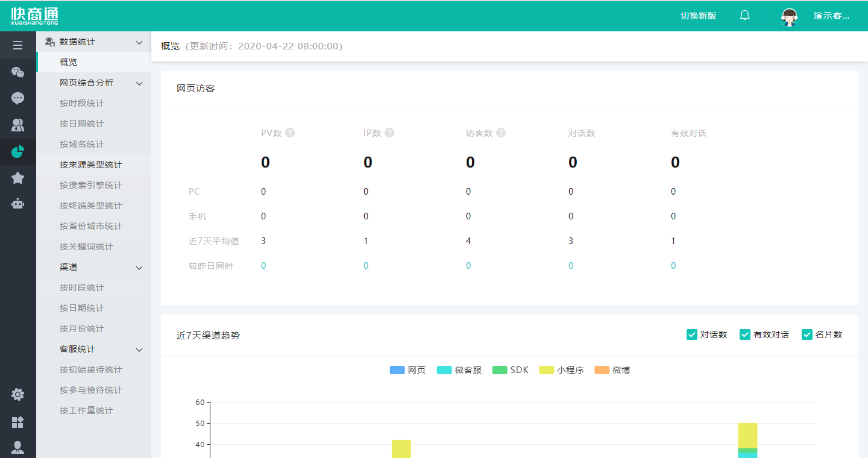Select 按来源类型统计 menu item
This screenshot has width=868, height=458.
(91, 165)
